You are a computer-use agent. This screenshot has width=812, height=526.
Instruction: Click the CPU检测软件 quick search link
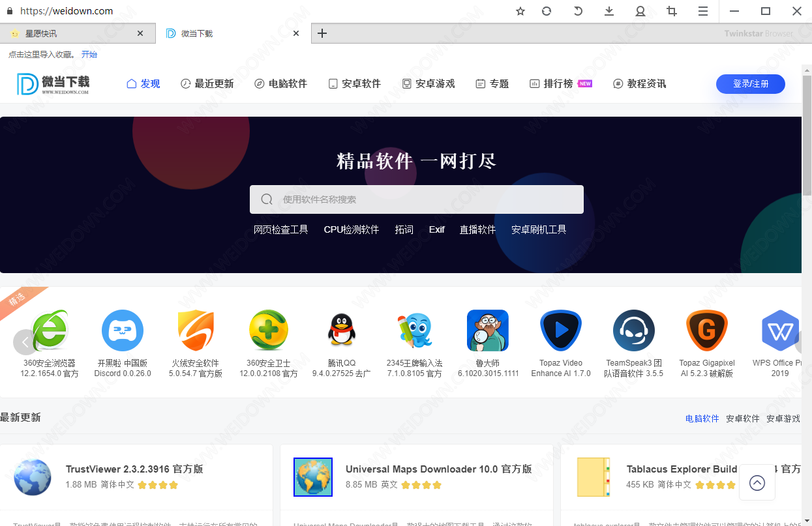[351, 229]
